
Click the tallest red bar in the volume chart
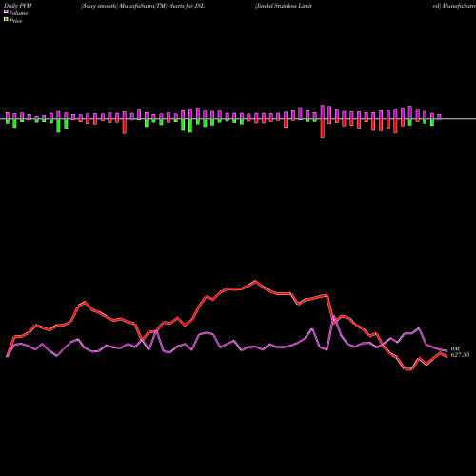[323, 129]
